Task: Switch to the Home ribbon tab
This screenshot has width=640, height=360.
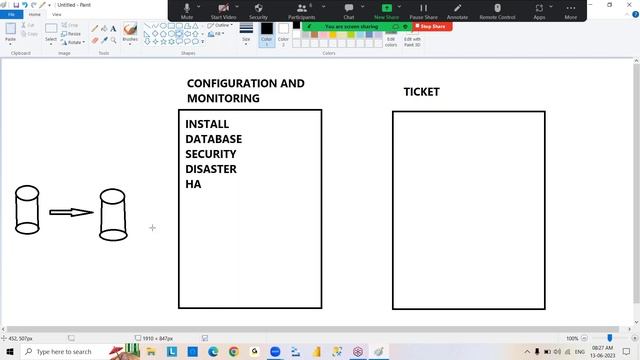Action: (35, 14)
